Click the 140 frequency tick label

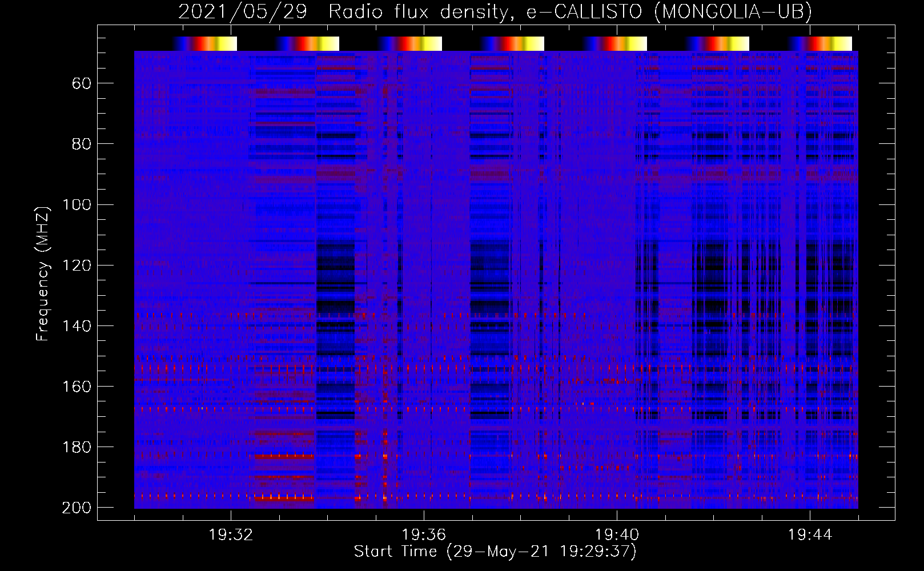click(77, 326)
